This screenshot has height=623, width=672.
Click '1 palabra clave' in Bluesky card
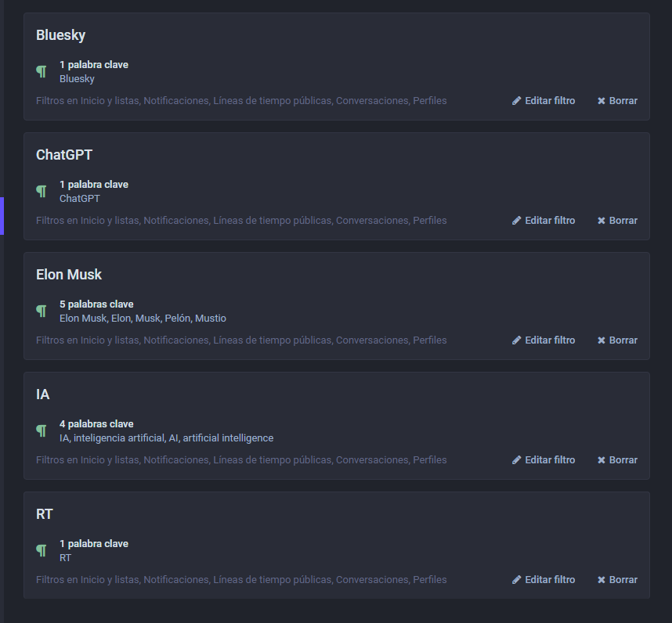coord(94,65)
